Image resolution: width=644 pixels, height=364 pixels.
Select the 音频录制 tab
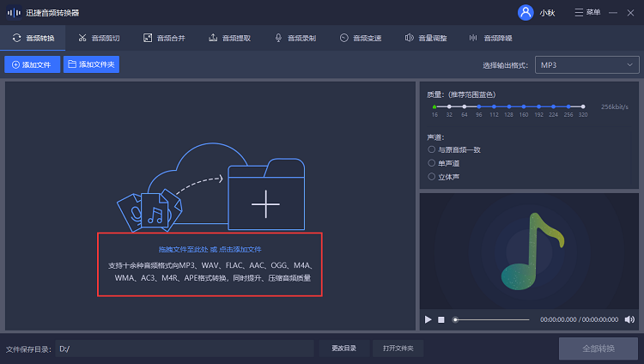(295, 39)
